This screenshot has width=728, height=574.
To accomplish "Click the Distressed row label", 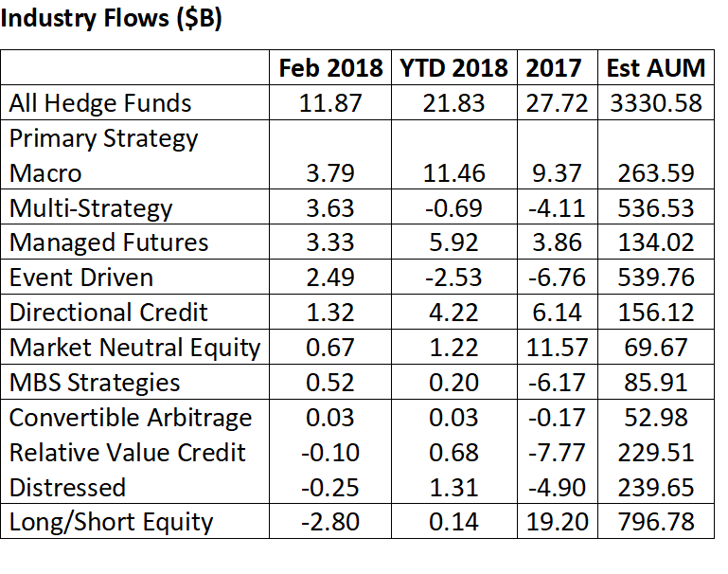I will (x=67, y=488).
